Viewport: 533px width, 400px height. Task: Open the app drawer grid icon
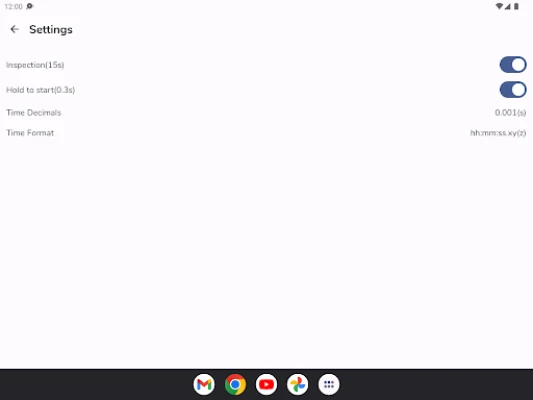click(x=329, y=384)
